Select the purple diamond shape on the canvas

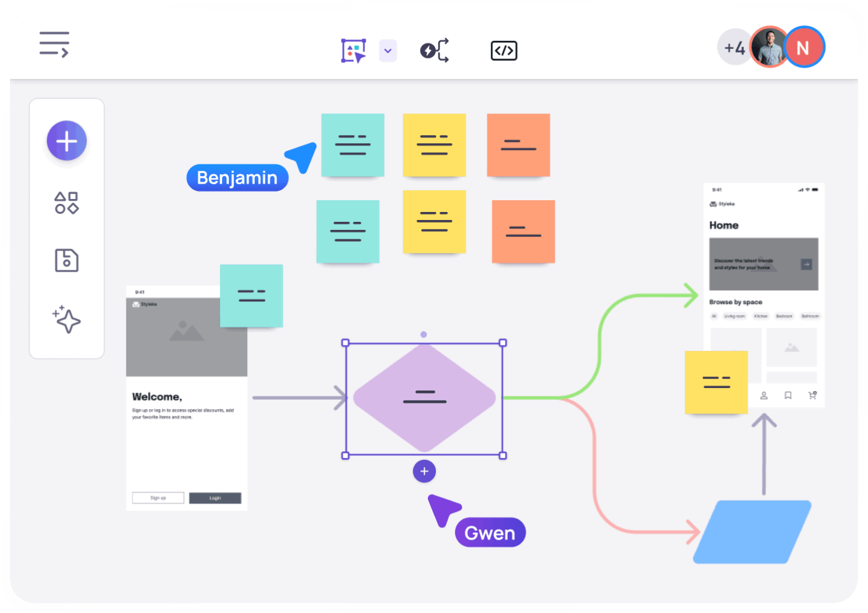(424, 397)
